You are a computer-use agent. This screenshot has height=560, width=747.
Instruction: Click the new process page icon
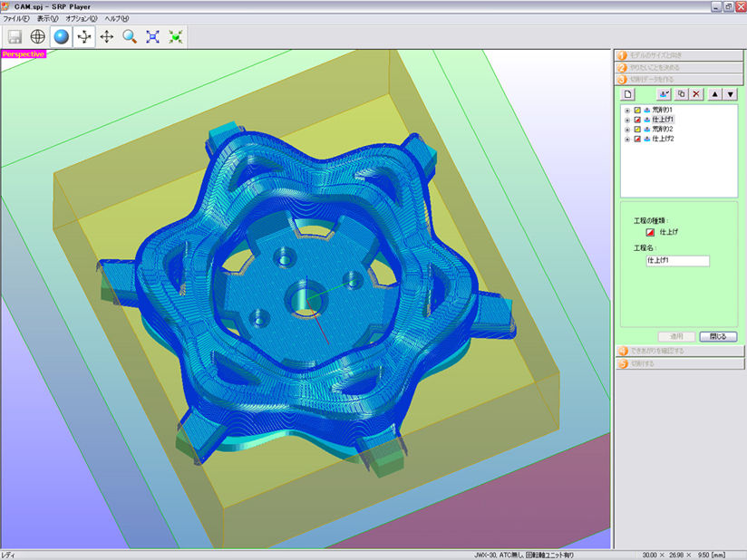(627, 94)
